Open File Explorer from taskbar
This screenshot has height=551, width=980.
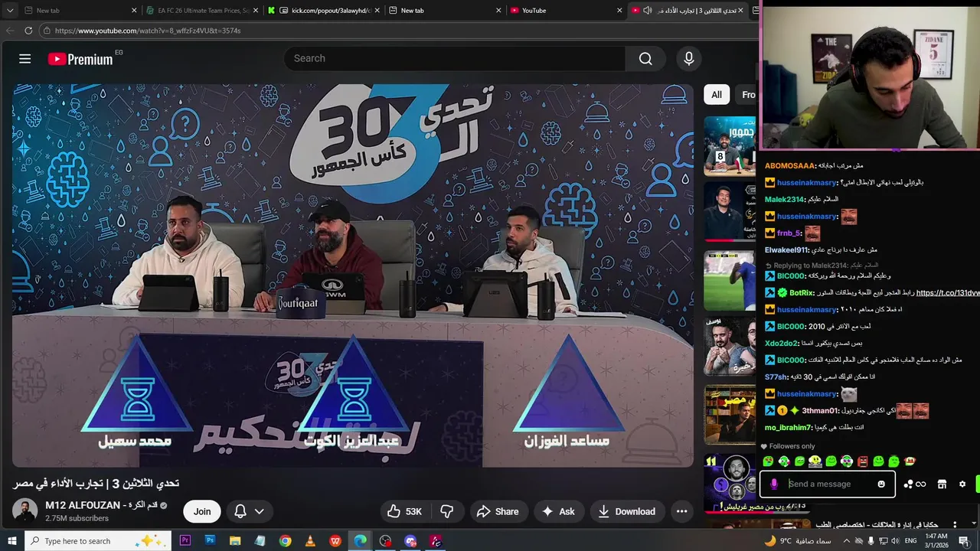[235, 541]
